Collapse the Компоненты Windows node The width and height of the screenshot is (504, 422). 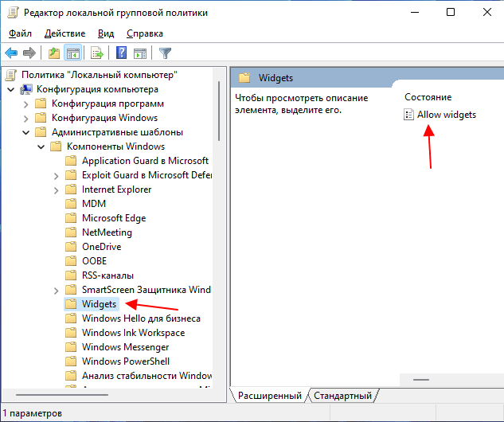click(x=41, y=147)
